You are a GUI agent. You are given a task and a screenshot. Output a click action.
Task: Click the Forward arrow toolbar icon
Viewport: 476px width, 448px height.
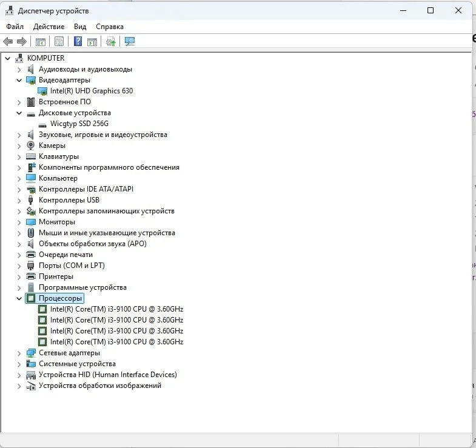(x=22, y=41)
